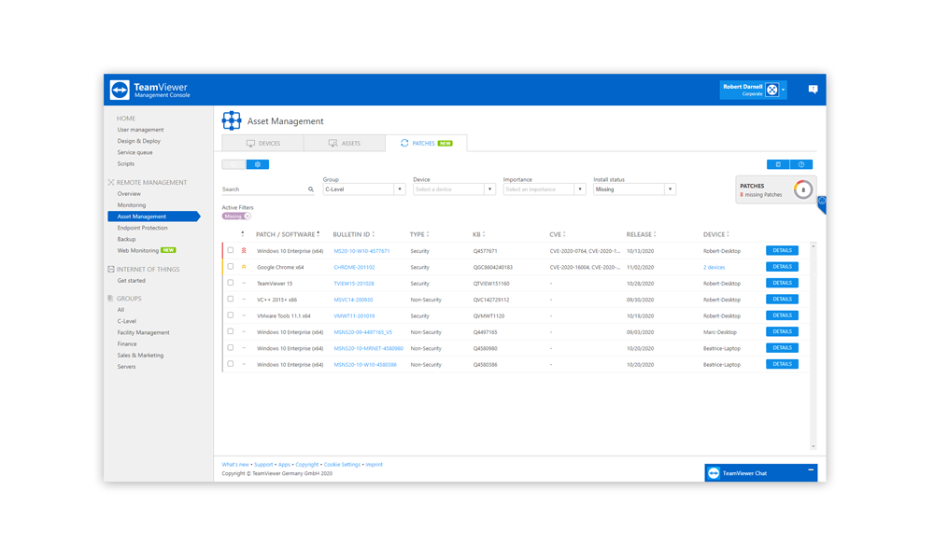The width and height of the screenshot is (934, 560).
Task: Tick the MSNS20-10-W10-4580386 row checkbox
Action: tap(231, 364)
